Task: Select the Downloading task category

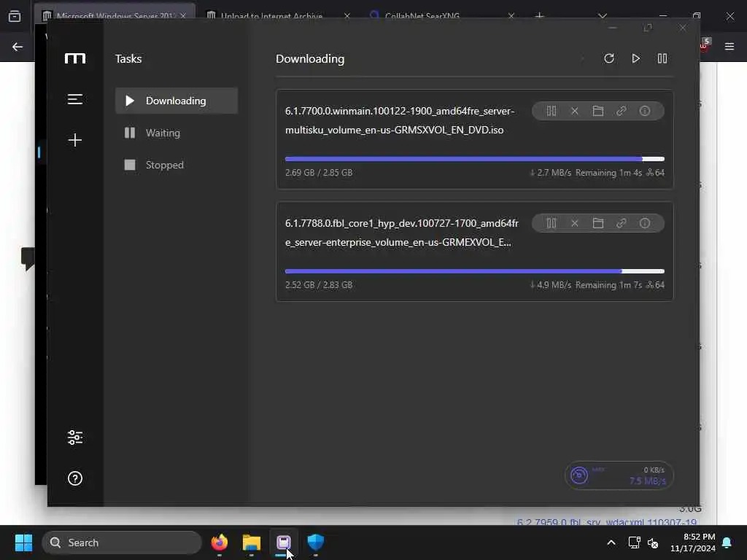Action: (x=177, y=101)
